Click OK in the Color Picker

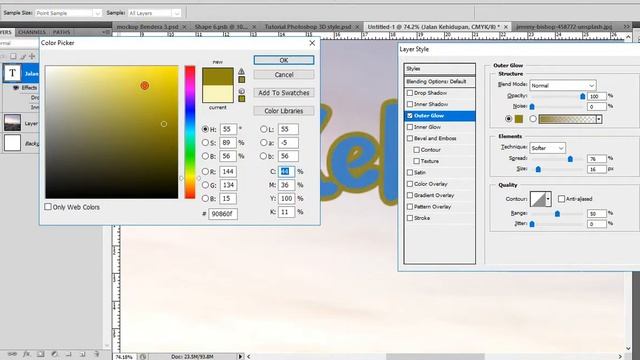[x=284, y=60]
